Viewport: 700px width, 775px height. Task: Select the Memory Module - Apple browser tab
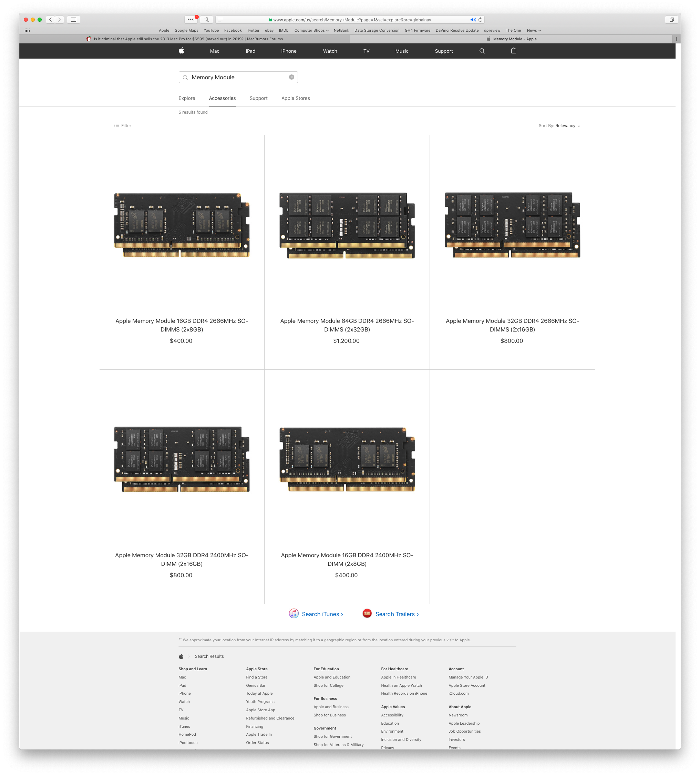tap(511, 39)
